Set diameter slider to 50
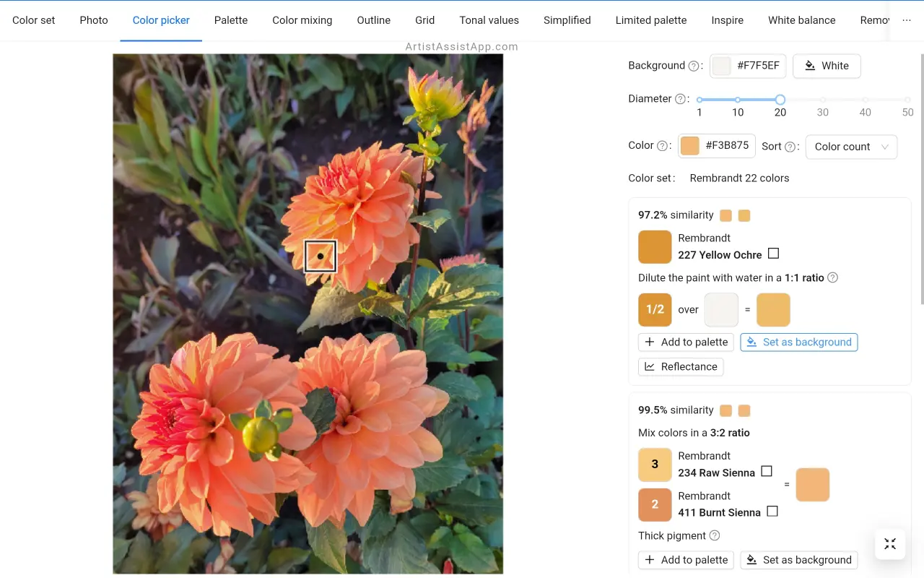This screenshot has width=924, height=578. (x=908, y=100)
